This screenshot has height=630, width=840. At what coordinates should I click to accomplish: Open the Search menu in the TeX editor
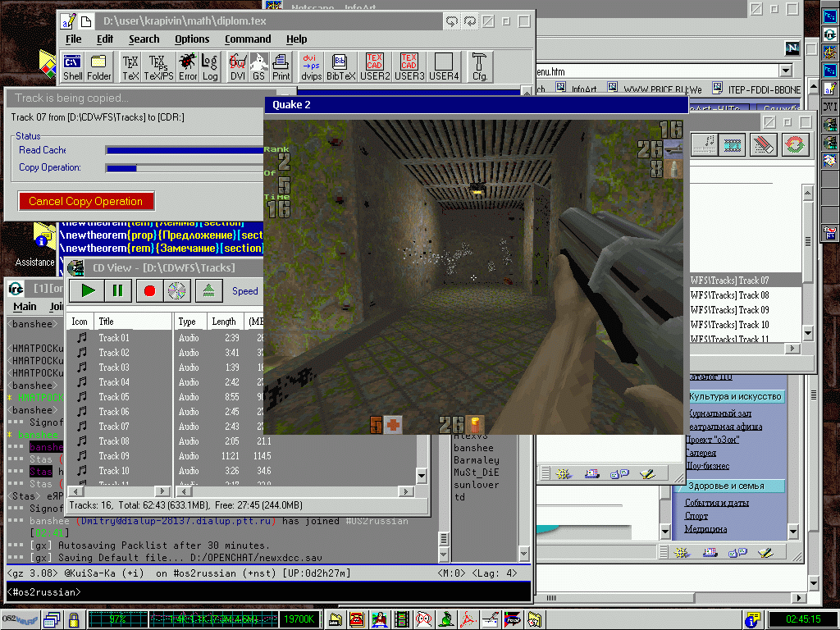144,39
